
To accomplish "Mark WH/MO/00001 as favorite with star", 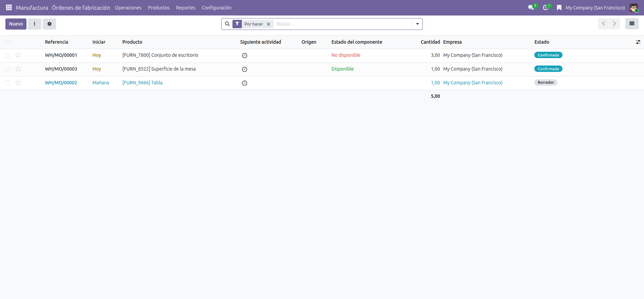I will [18, 55].
